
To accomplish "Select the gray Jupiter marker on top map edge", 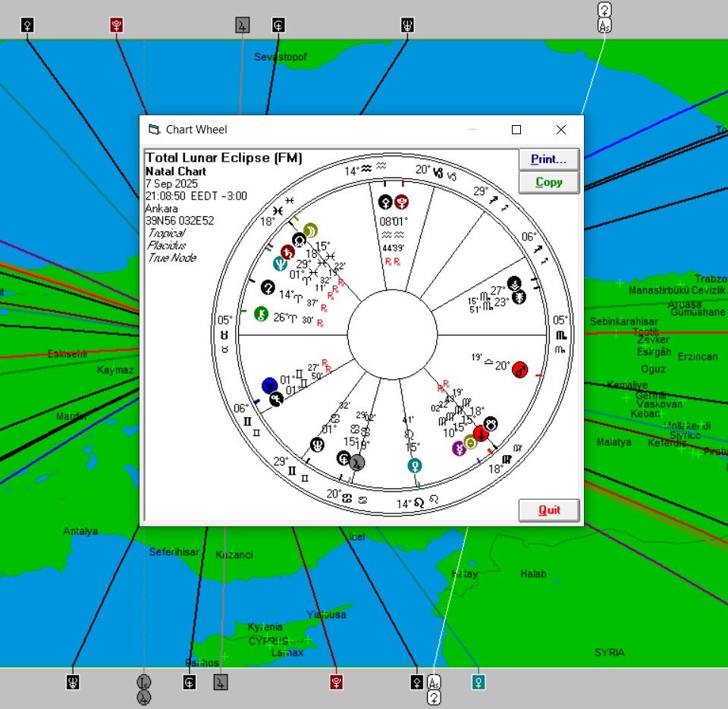I will 242,25.
